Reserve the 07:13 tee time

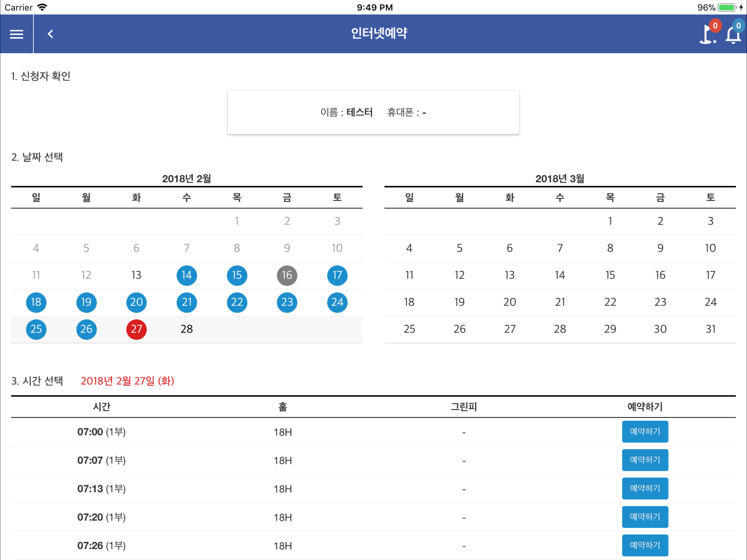[645, 488]
